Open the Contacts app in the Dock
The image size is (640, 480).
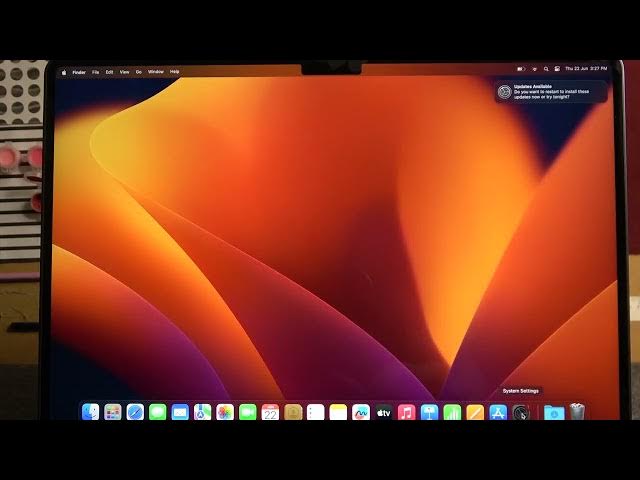point(293,412)
